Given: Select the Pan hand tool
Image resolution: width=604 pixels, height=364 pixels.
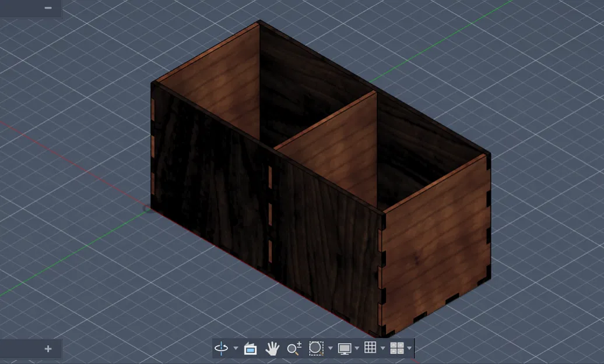Looking at the screenshot, I should point(272,349).
